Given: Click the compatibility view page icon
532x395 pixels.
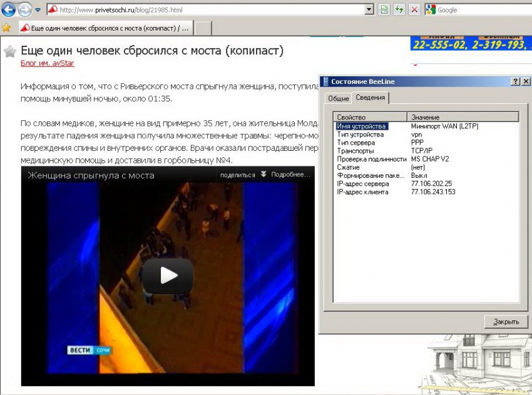Looking at the screenshot, I should (x=384, y=9).
